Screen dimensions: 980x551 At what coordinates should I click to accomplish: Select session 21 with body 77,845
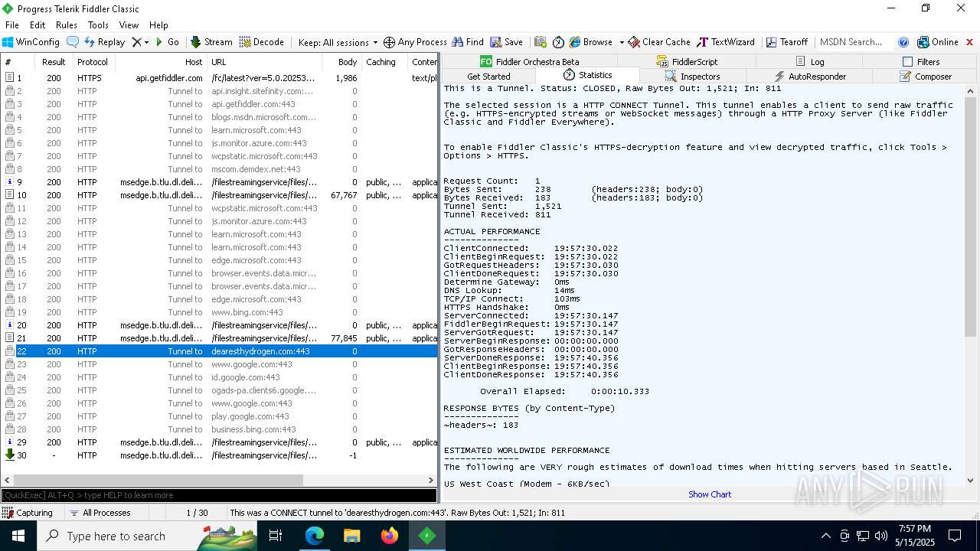click(218, 338)
